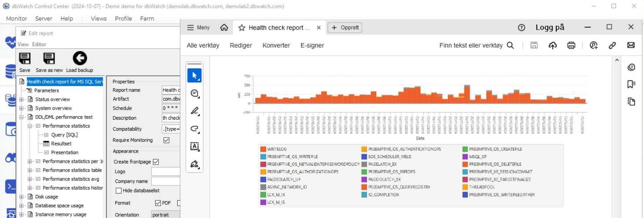The height and width of the screenshot is (218, 644).
Task: Open the Orientation portrait dropdown
Action: [x=166, y=215]
